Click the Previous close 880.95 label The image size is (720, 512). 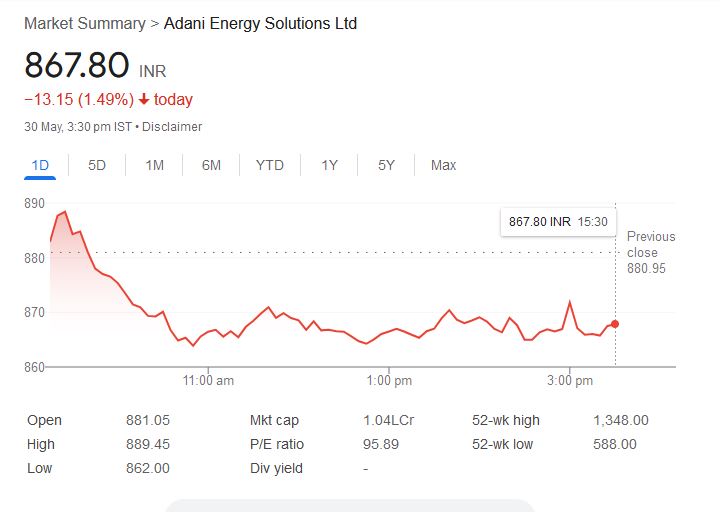[x=650, y=252]
